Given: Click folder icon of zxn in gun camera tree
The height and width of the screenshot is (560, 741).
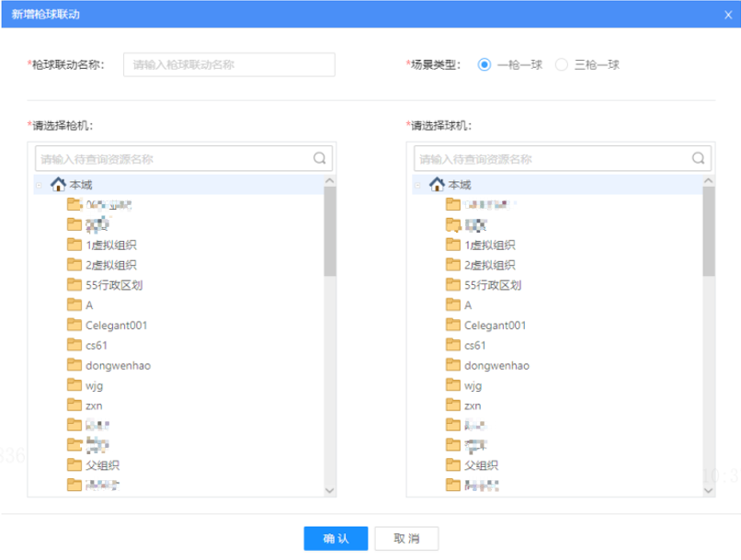Looking at the screenshot, I should click(74, 405).
